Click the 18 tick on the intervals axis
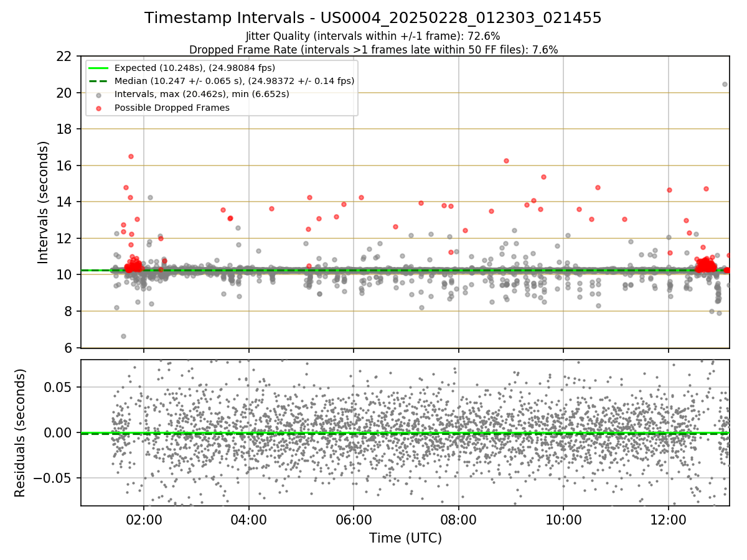The height and width of the screenshot is (560, 747). coord(66,129)
